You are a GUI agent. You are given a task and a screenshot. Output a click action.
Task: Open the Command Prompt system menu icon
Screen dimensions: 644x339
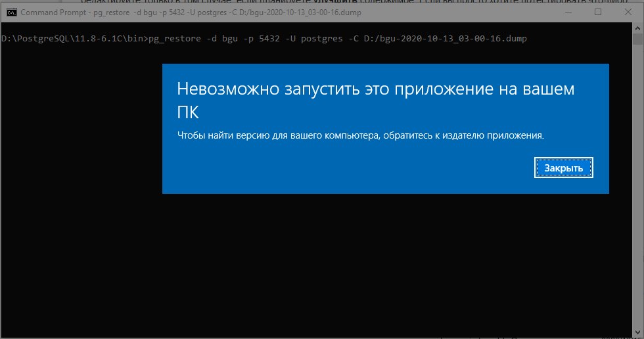coord(12,12)
